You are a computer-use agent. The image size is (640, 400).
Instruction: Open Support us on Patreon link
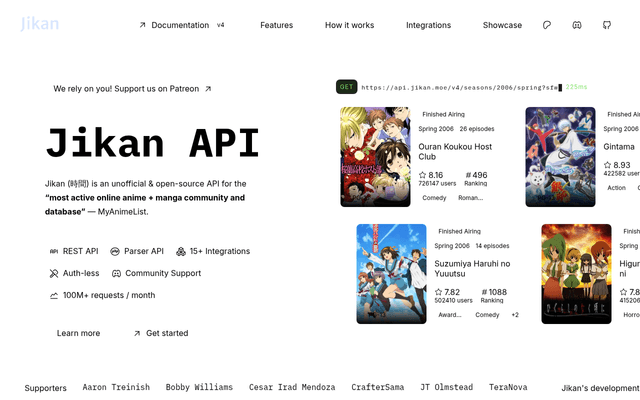click(132, 89)
